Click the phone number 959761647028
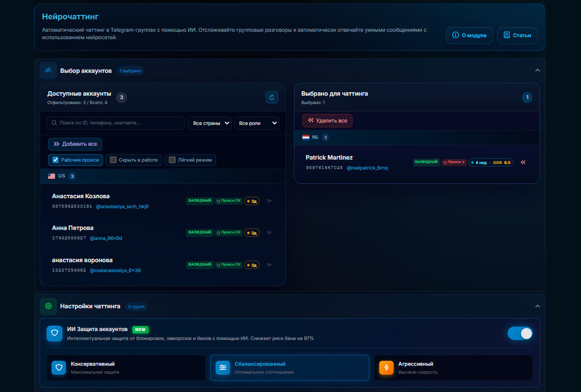The width and height of the screenshot is (581, 392). pyautogui.click(x=324, y=168)
